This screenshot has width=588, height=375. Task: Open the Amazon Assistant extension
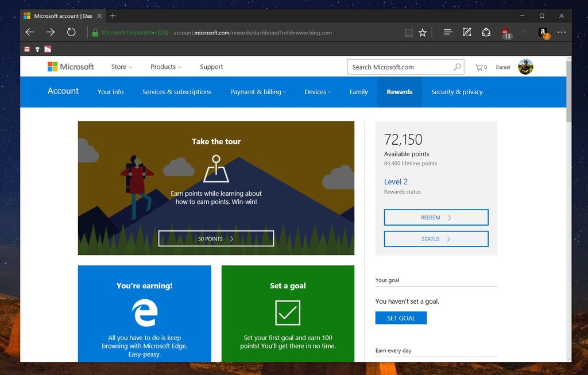coord(543,33)
